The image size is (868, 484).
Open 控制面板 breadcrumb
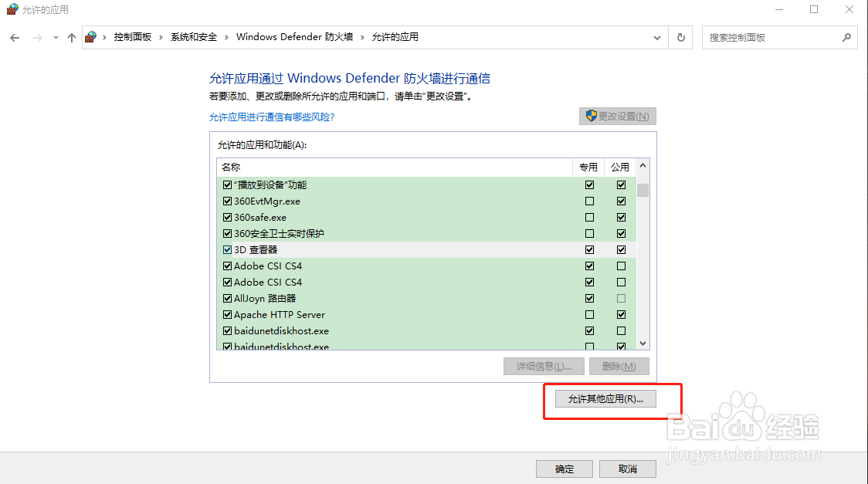pyautogui.click(x=132, y=37)
